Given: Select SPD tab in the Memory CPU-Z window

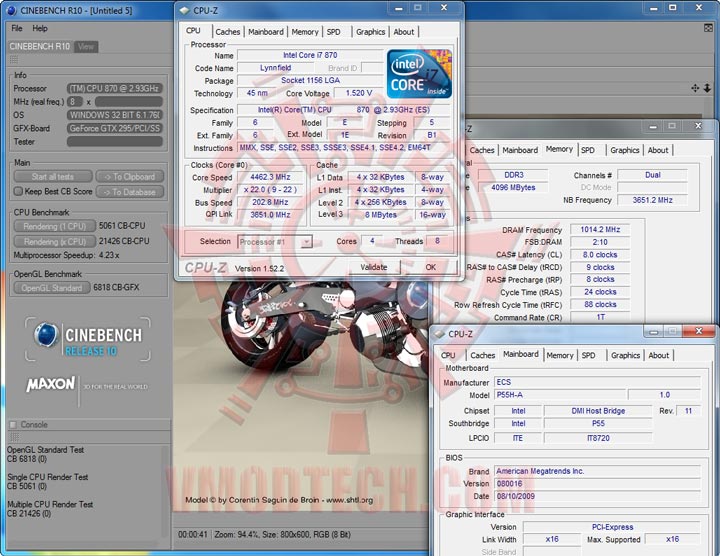Looking at the screenshot, I should point(588,150).
